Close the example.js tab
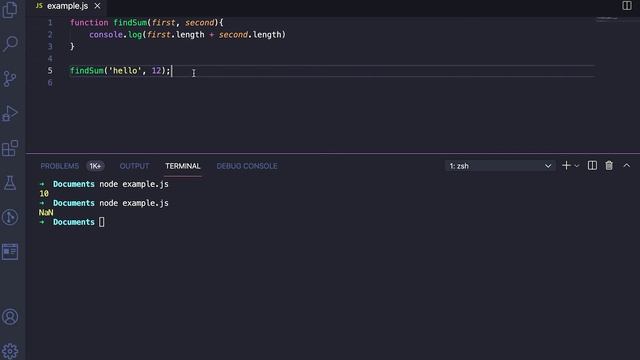The width and height of the screenshot is (640, 360). pyautogui.click(x=97, y=6)
